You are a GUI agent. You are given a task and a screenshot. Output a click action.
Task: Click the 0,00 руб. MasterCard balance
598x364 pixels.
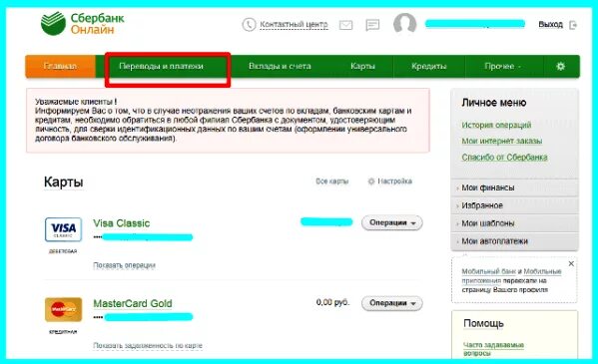(x=332, y=302)
